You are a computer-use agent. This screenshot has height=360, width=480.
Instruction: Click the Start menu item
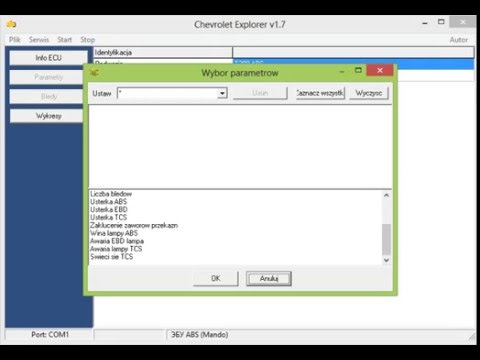coord(65,40)
